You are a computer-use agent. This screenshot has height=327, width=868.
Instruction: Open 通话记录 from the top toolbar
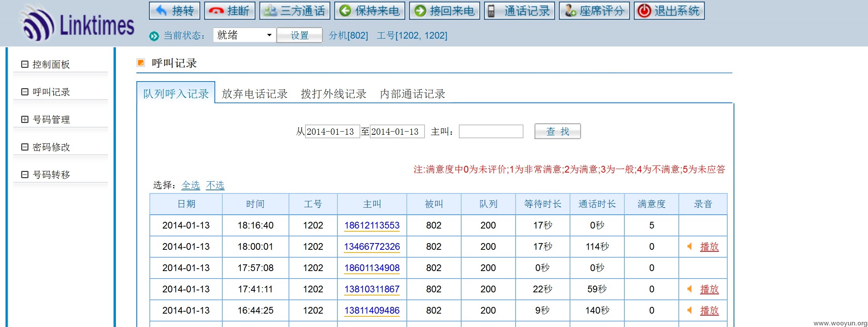coord(520,11)
